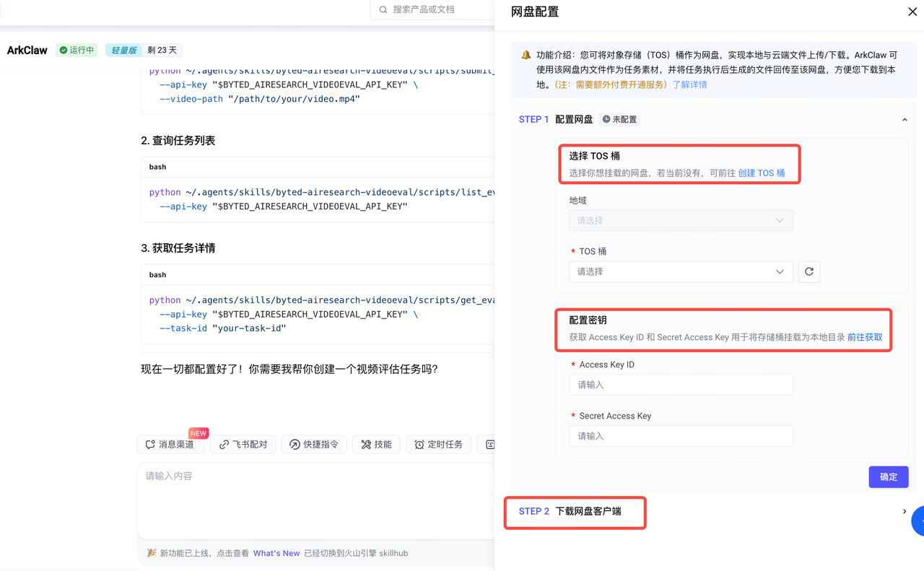Click the heading 3. 获取任务详情

(x=178, y=248)
